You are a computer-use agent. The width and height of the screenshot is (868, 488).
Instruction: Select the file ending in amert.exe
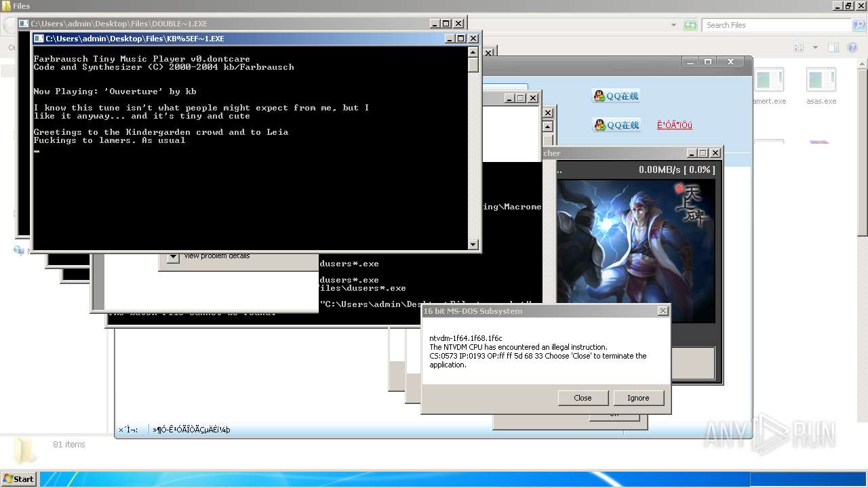point(770,86)
